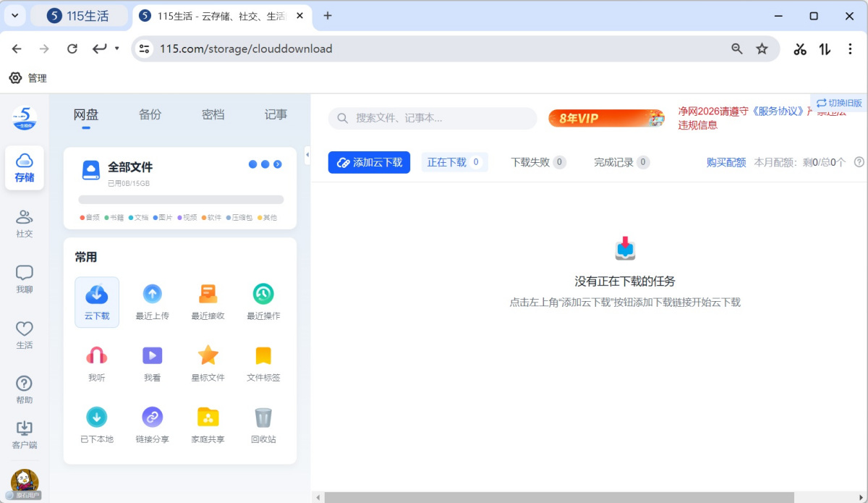Open 最近上传 recent uploads
Image resolution: width=868 pixels, height=503 pixels.
pyautogui.click(x=152, y=295)
